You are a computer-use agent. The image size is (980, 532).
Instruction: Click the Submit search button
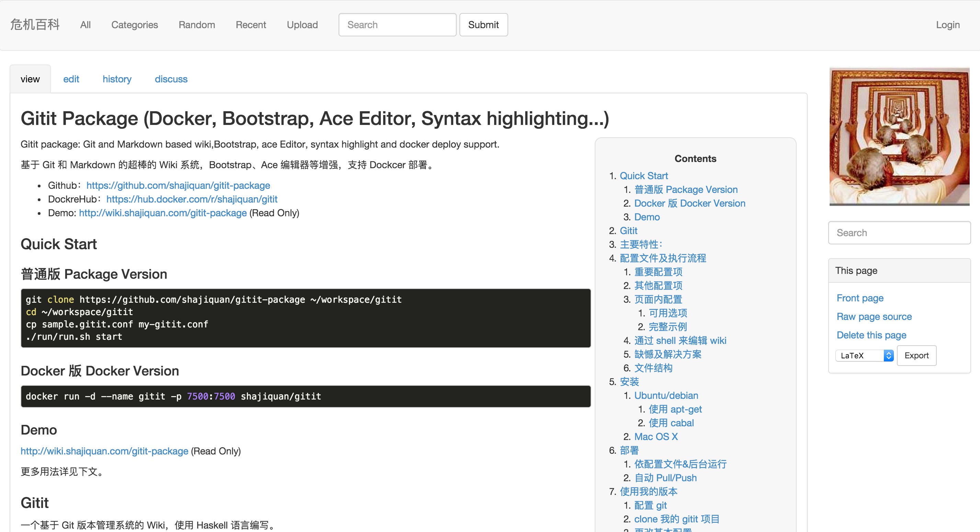point(483,25)
